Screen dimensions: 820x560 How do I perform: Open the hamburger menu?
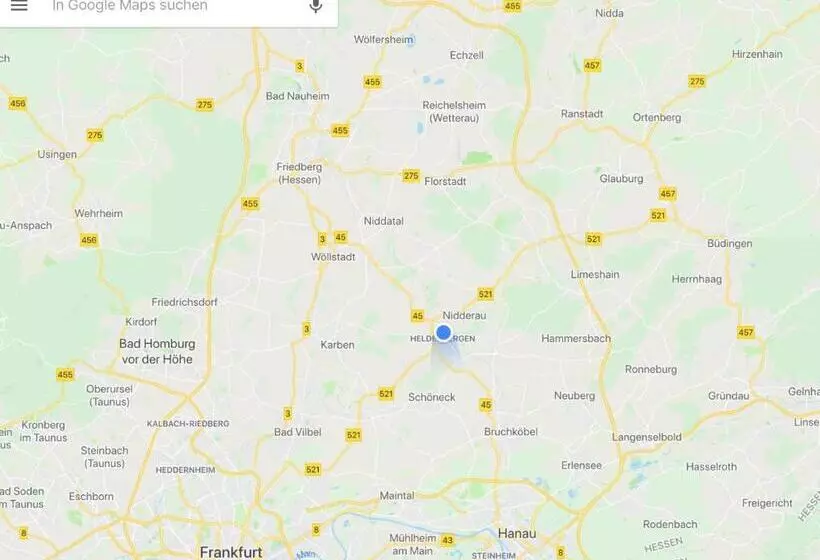pyautogui.click(x=19, y=5)
